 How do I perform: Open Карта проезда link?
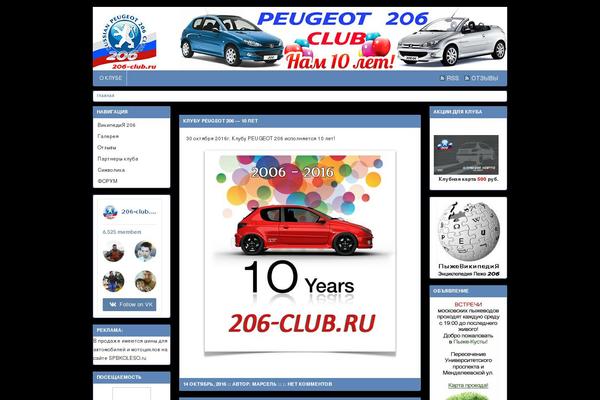click(x=468, y=385)
